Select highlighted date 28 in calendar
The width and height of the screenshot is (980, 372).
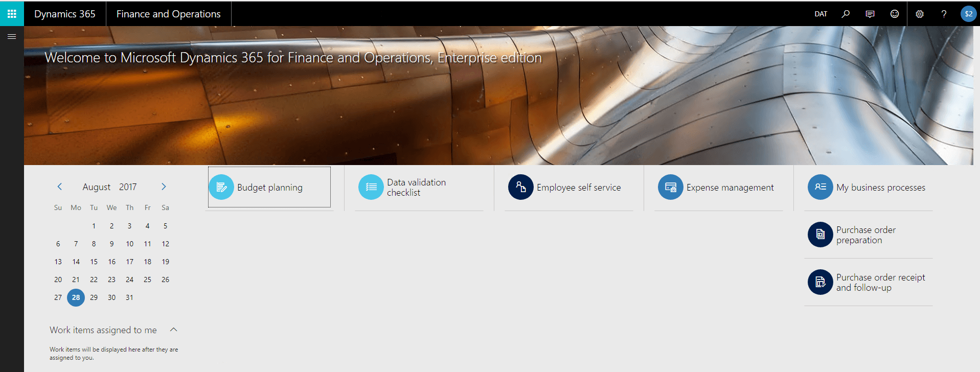pos(76,297)
